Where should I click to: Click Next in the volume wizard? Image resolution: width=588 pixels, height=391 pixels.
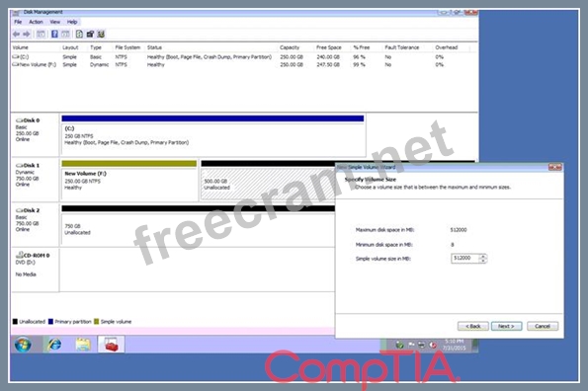506,326
